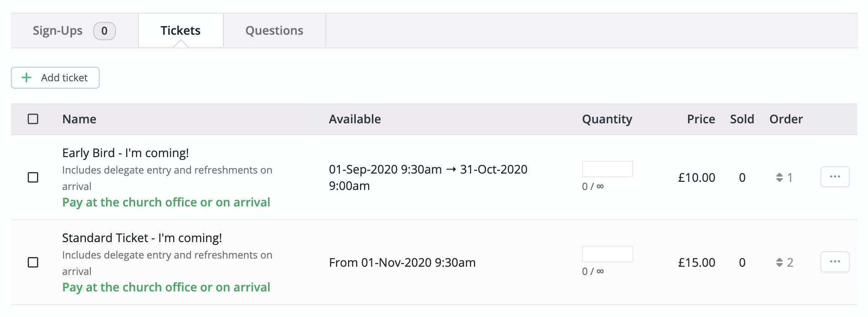The image size is (868, 317).
Task: Switch to the Sign-Ups tab
Action: tap(58, 31)
